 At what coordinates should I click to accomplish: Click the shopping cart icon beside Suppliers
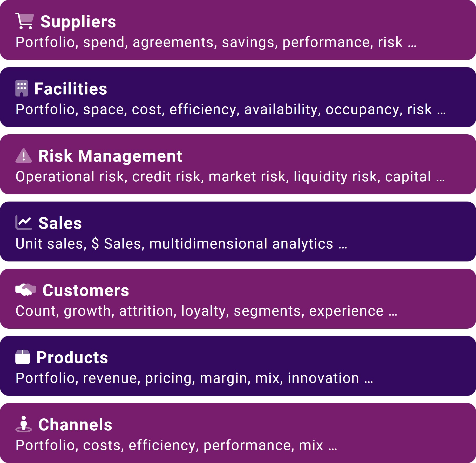(x=25, y=21)
